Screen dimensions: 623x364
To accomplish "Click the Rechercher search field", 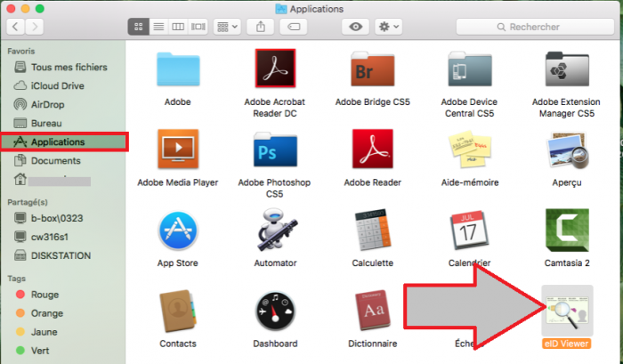I will coord(535,27).
